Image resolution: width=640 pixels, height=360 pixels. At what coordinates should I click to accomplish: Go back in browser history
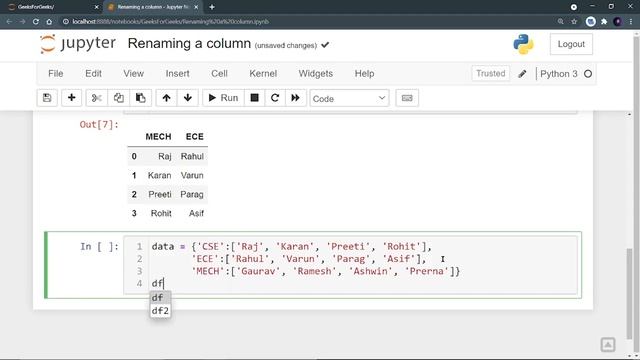pyautogui.click(x=9, y=22)
